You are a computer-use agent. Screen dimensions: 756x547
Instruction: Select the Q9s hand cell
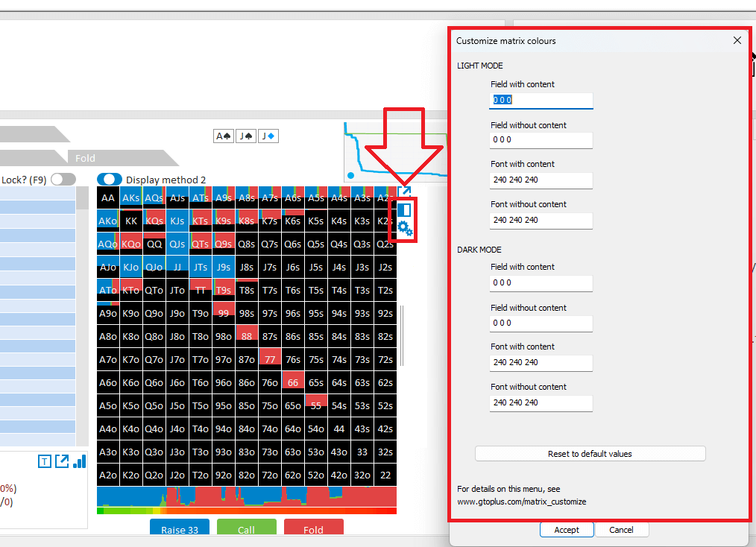(x=224, y=244)
